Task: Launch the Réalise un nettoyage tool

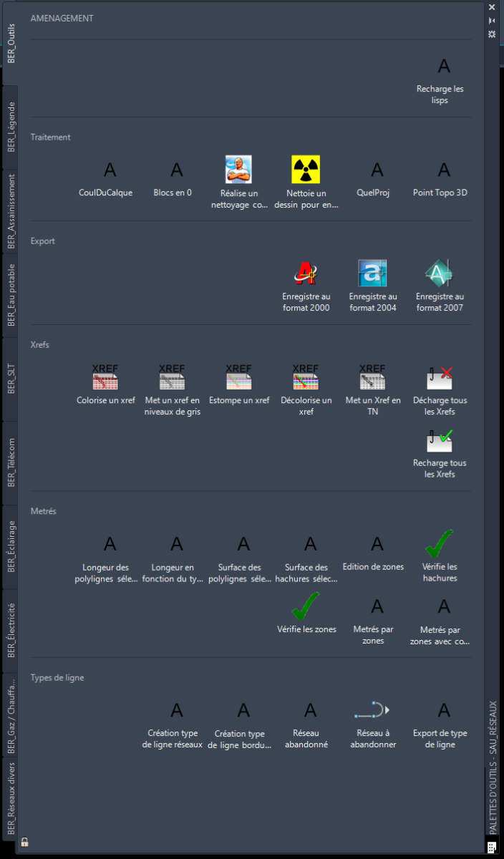Action: pyautogui.click(x=239, y=182)
